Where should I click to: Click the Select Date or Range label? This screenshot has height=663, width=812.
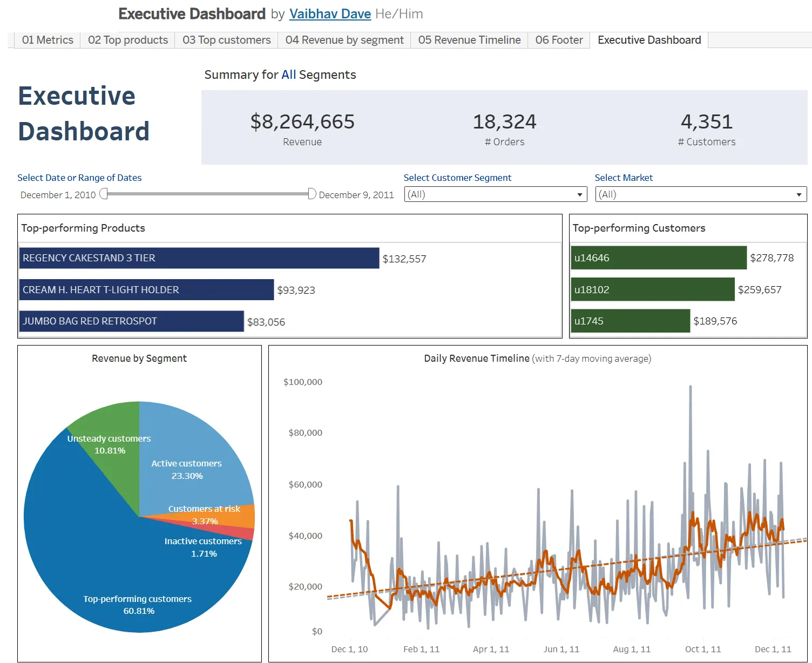tap(79, 178)
